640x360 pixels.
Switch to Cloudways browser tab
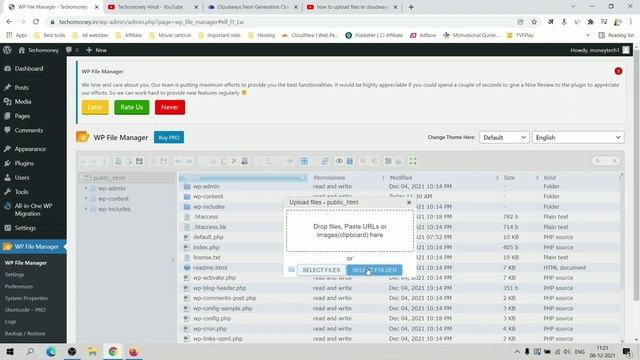(253, 7)
